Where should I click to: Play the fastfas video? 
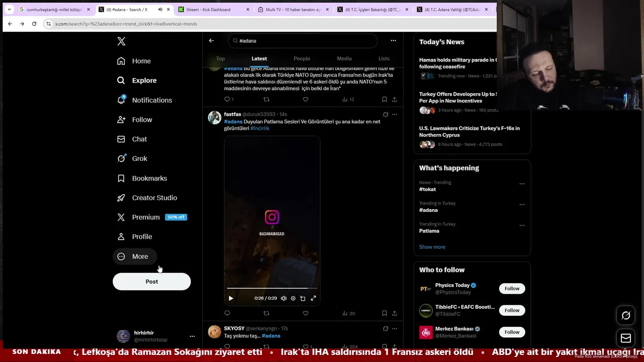231,298
